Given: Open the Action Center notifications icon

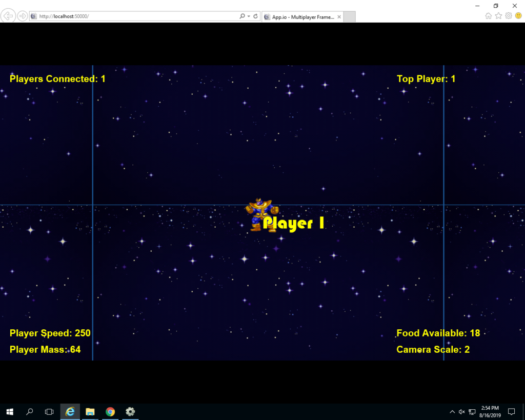Looking at the screenshot, I should 511,412.
